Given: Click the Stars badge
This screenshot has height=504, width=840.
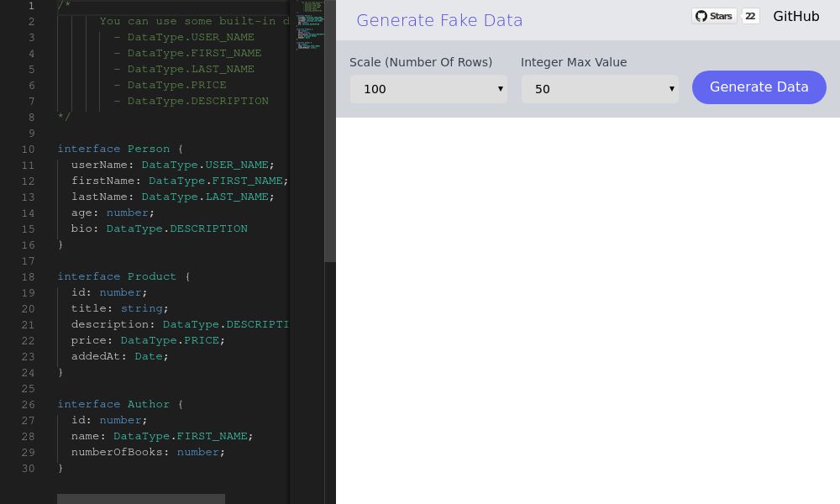Looking at the screenshot, I should click(x=714, y=15).
